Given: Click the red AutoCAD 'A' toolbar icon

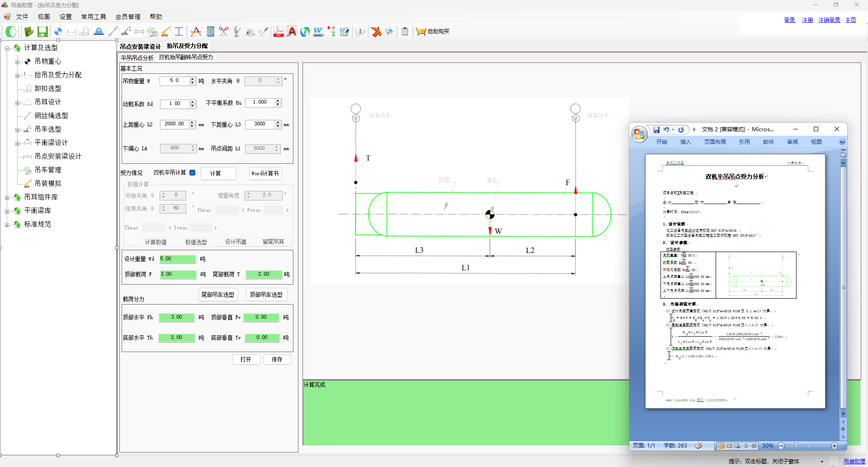Looking at the screenshot, I should [x=292, y=31].
